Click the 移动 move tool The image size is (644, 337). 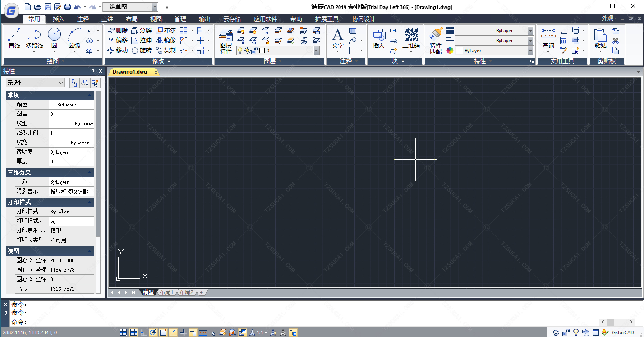point(118,50)
